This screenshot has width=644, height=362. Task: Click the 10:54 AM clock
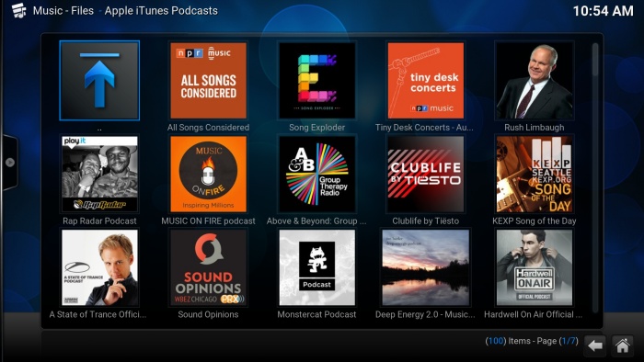tap(603, 11)
